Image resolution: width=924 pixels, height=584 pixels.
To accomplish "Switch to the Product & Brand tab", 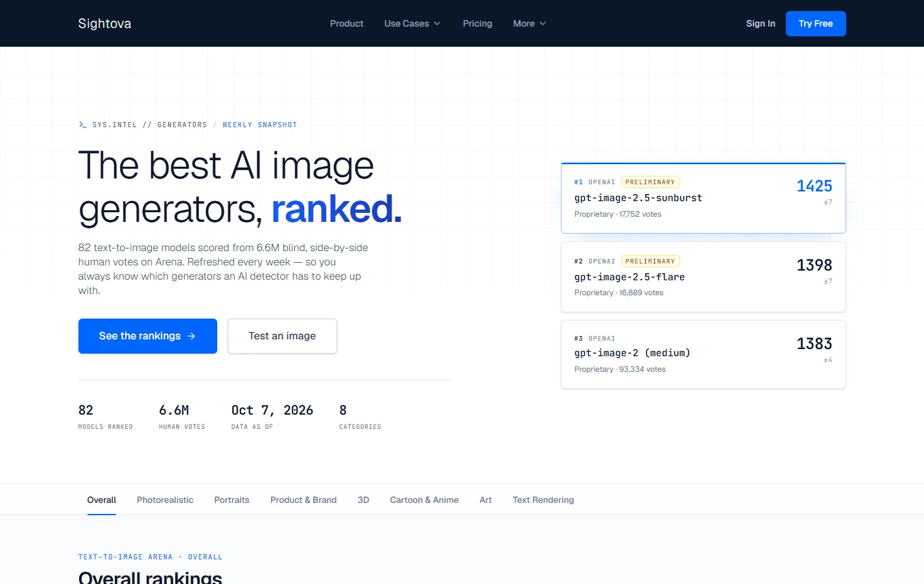I will click(303, 500).
